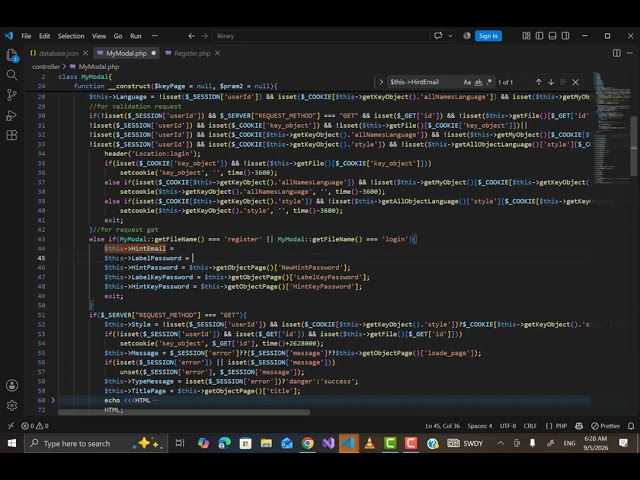
Task: Change encoding via UTF-8
Action: 508,426
